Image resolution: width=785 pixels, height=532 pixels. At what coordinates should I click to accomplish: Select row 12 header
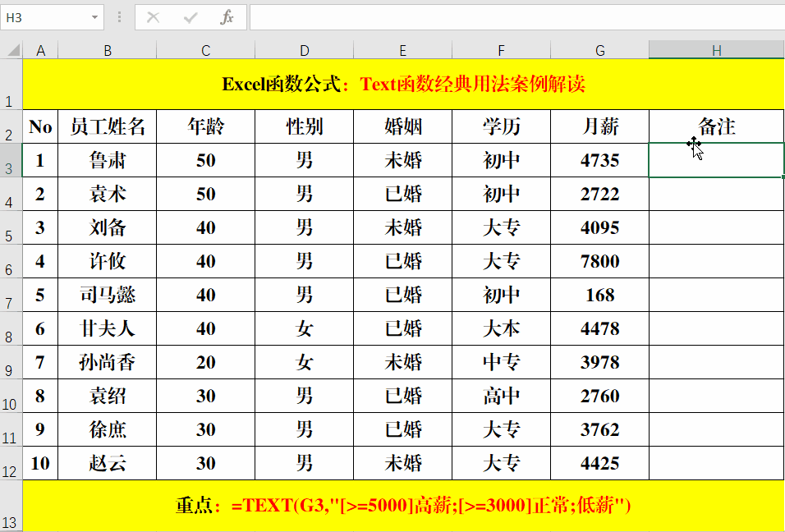click(11, 463)
